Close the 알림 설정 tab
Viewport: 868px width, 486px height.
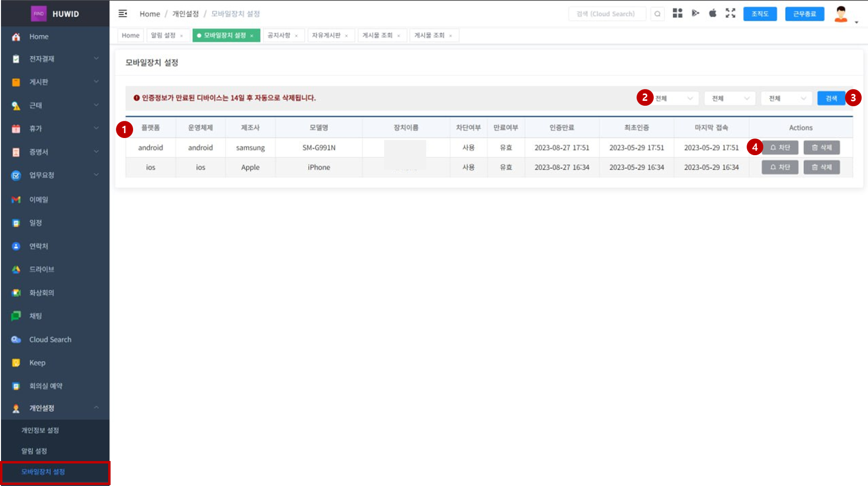click(182, 36)
